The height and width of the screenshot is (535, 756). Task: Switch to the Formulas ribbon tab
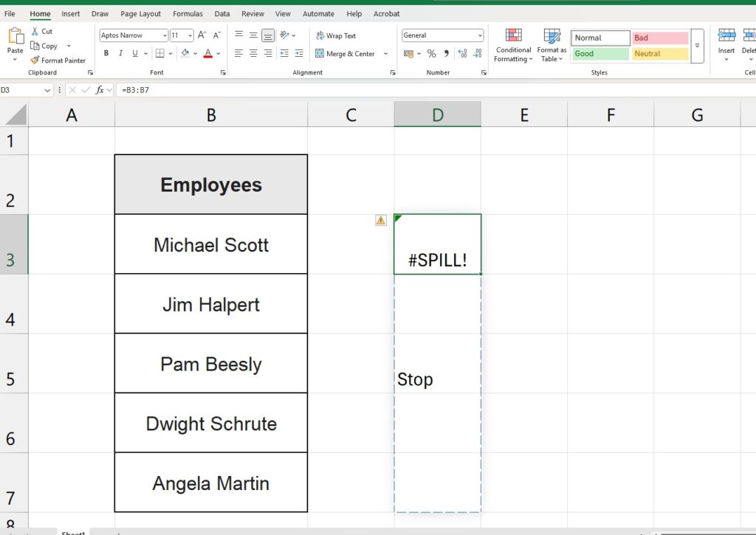click(188, 13)
